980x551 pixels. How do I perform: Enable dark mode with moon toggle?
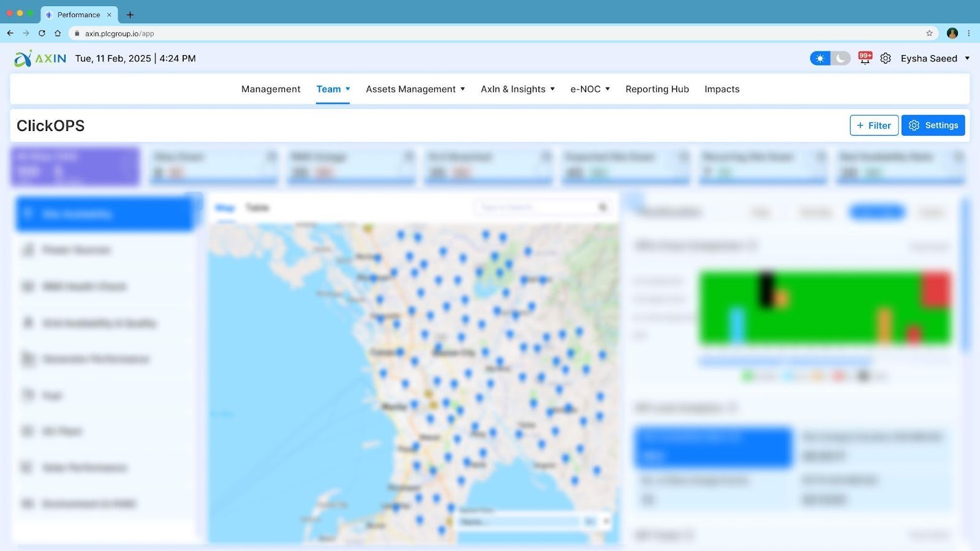841,58
